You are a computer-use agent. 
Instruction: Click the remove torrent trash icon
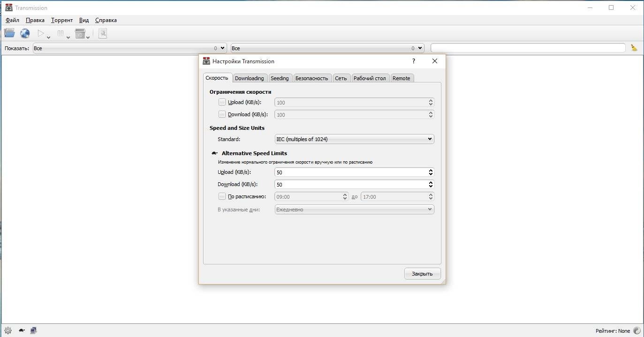[x=80, y=33]
